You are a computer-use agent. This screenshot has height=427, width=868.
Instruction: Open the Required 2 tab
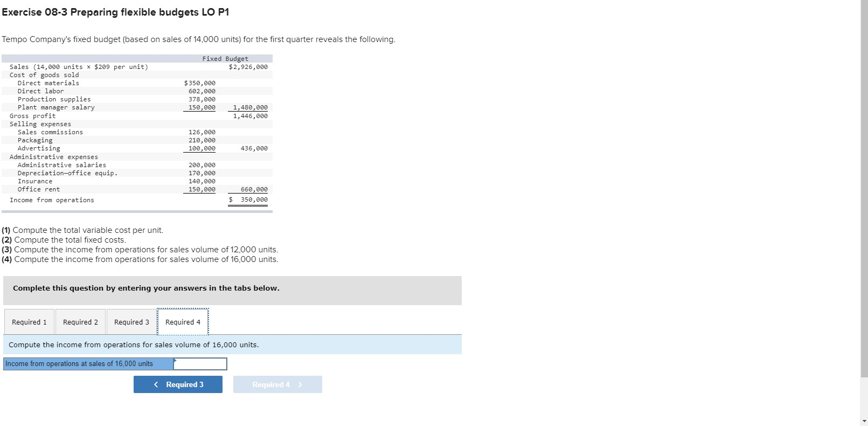click(x=79, y=321)
